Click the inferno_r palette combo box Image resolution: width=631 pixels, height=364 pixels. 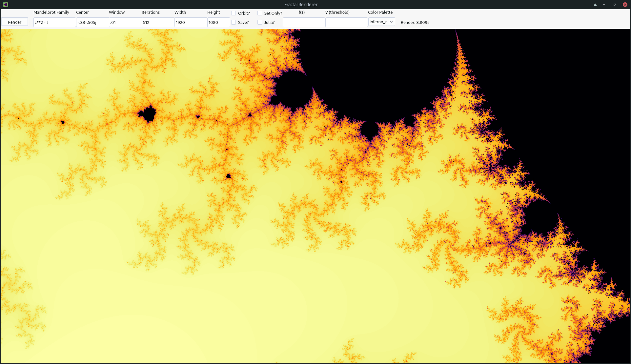pos(378,22)
